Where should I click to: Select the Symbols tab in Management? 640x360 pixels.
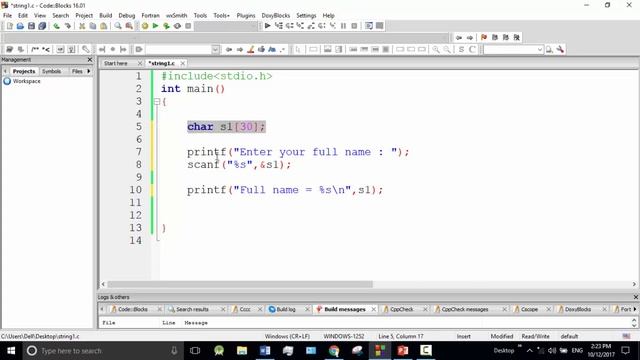(51, 71)
